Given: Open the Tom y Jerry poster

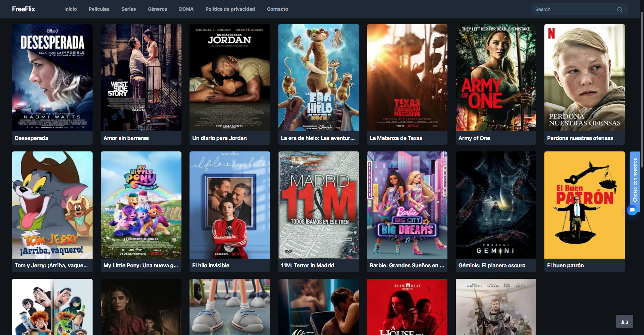Looking at the screenshot, I should point(52,205).
